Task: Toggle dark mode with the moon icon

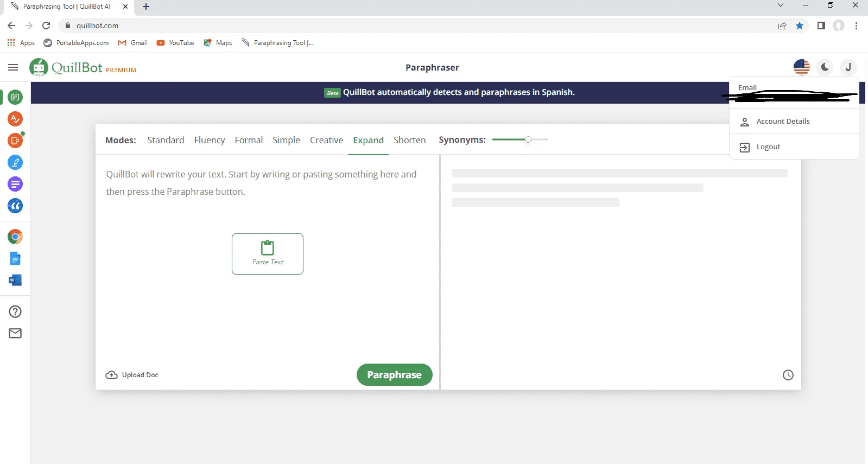Action: [x=825, y=67]
